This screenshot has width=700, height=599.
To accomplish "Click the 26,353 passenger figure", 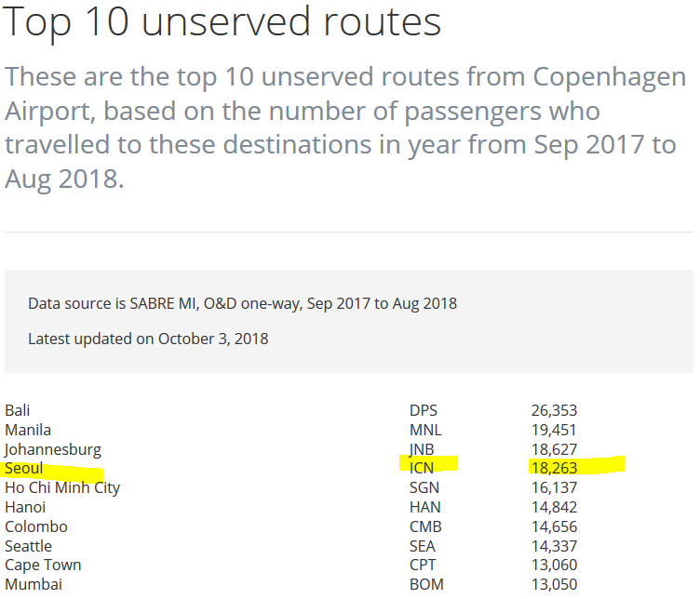I will (x=554, y=410).
